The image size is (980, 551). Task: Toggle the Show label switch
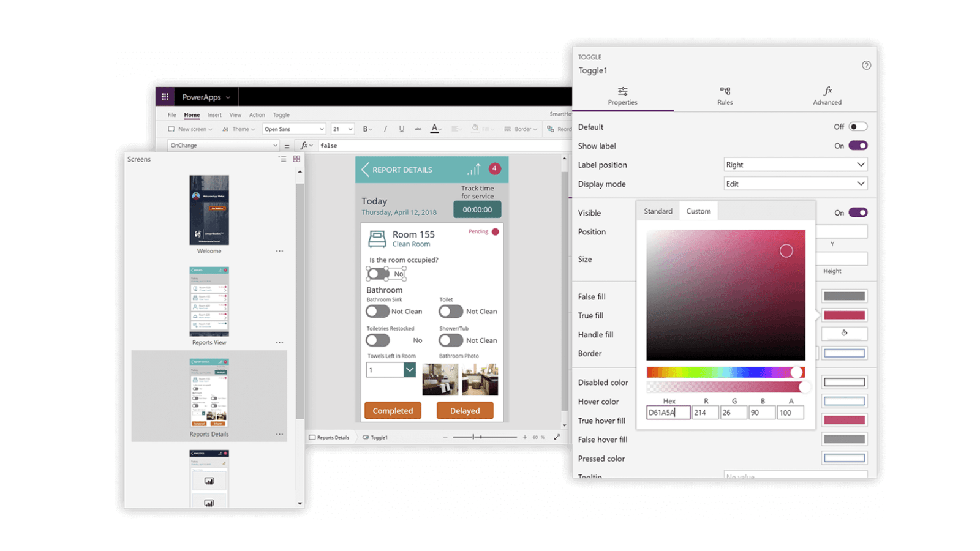point(858,146)
